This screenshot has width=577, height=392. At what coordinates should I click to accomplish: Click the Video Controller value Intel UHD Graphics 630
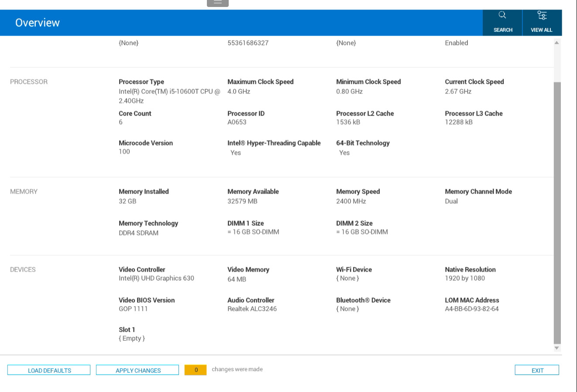tap(157, 278)
